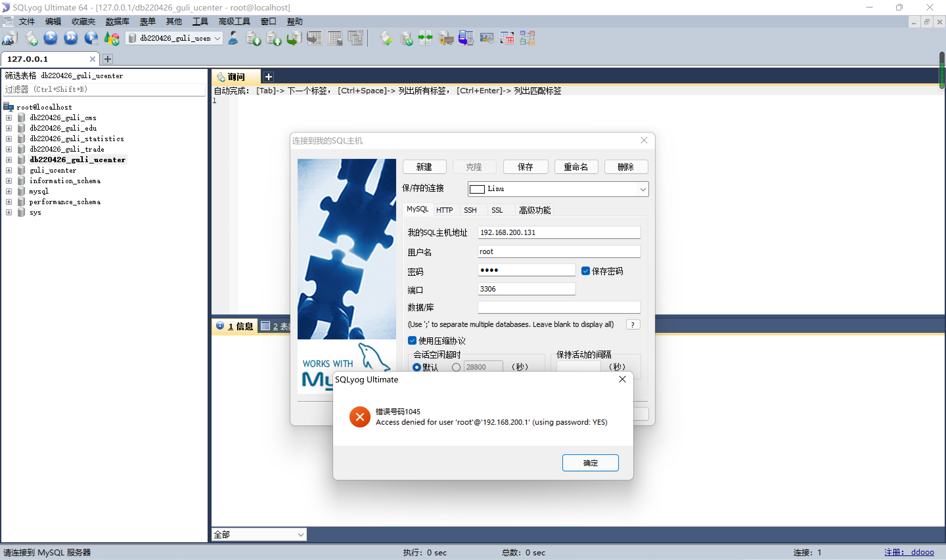Click the 确定 button in error dialog
The width and height of the screenshot is (946, 560).
[590, 463]
